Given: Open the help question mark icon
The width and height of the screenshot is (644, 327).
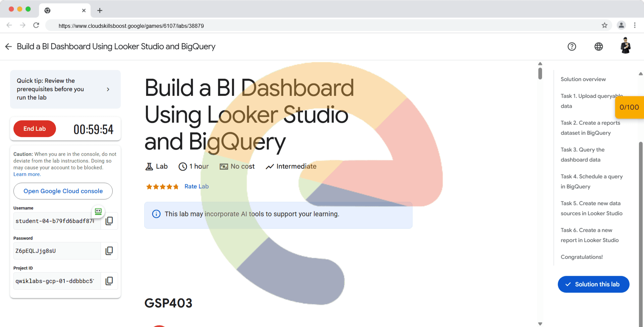Looking at the screenshot, I should pyautogui.click(x=572, y=47).
